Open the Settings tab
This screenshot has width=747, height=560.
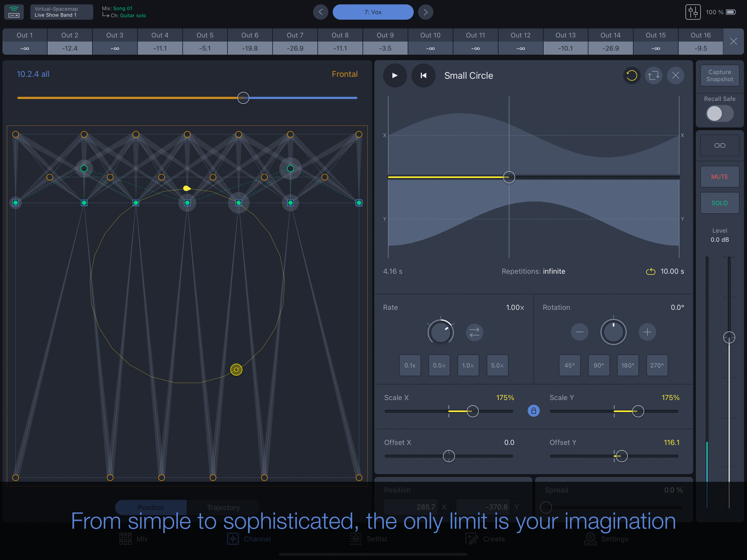(606, 539)
